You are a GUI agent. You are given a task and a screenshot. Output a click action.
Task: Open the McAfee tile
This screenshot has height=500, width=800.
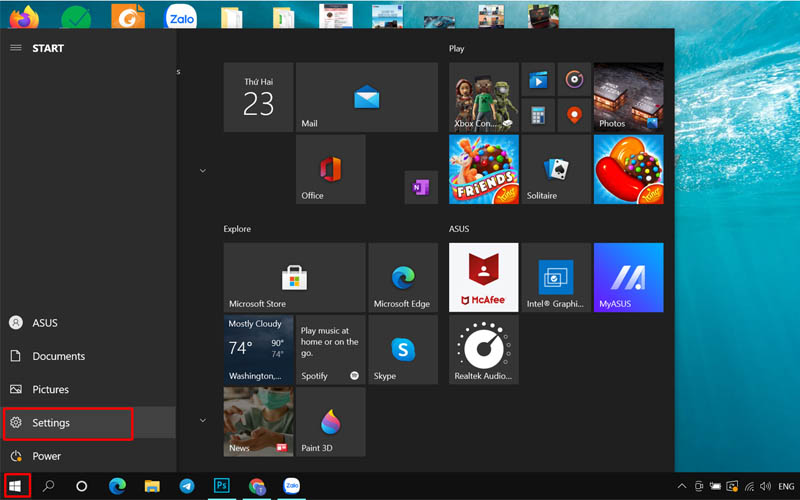(x=483, y=278)
